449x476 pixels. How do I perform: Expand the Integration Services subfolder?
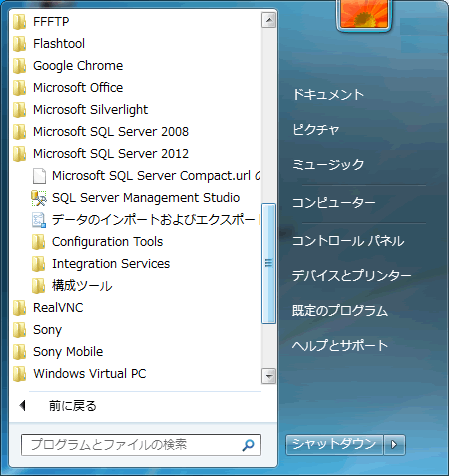point(111,264)
